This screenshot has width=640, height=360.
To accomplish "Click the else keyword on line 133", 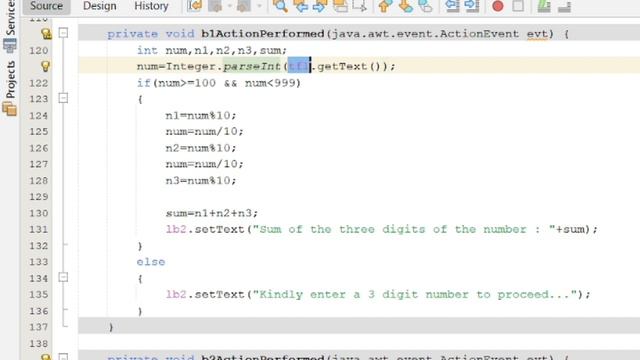I will coord(151,262).
